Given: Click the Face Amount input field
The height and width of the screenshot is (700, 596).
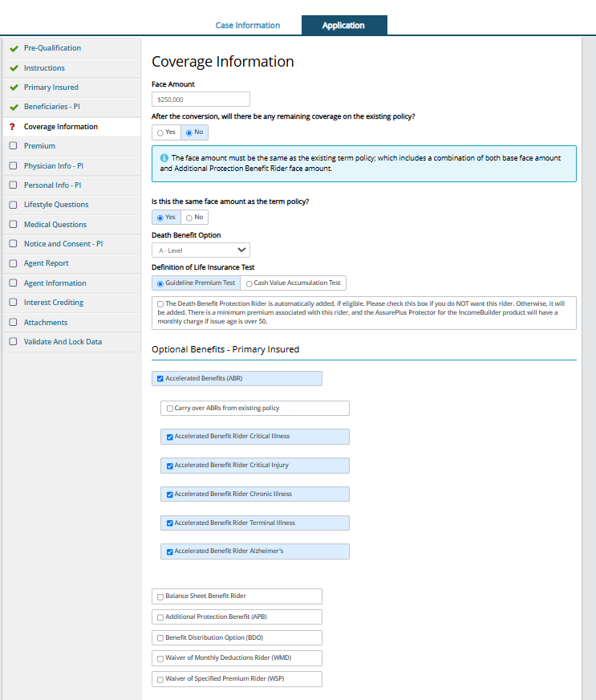Looking at the screenshot, I should 201,100.
